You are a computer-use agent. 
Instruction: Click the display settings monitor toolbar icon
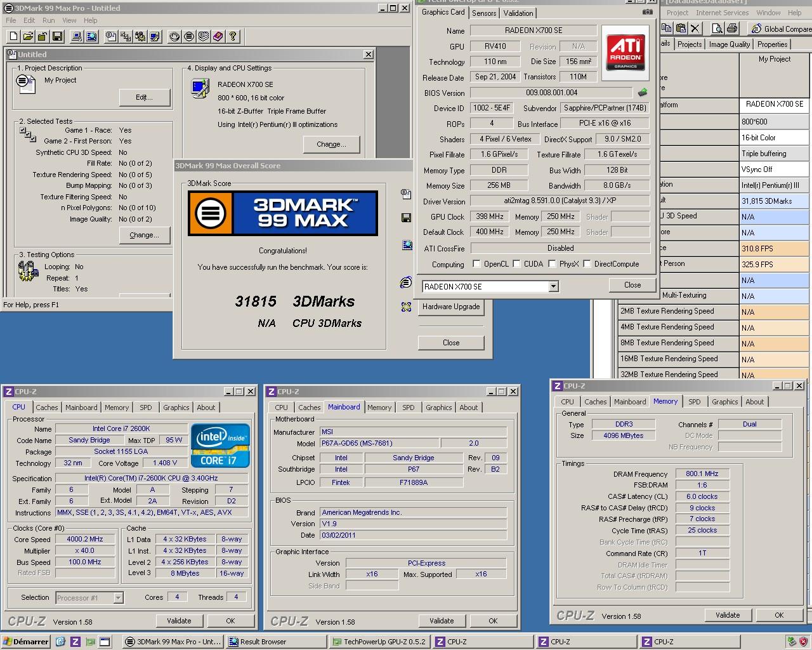click(155, 36)
